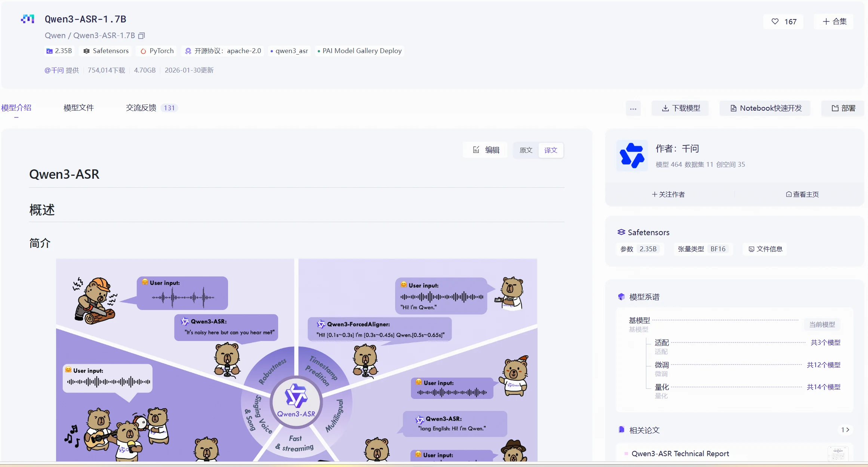The image size is (868, 467).
Task: Open 查看主页 author homepage
Action: point(802,194)
